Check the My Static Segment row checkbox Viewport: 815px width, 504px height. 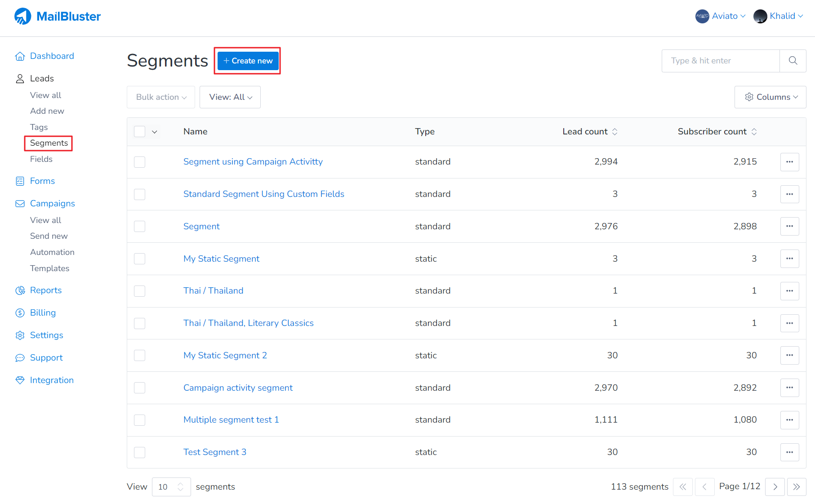coord(140,259)
